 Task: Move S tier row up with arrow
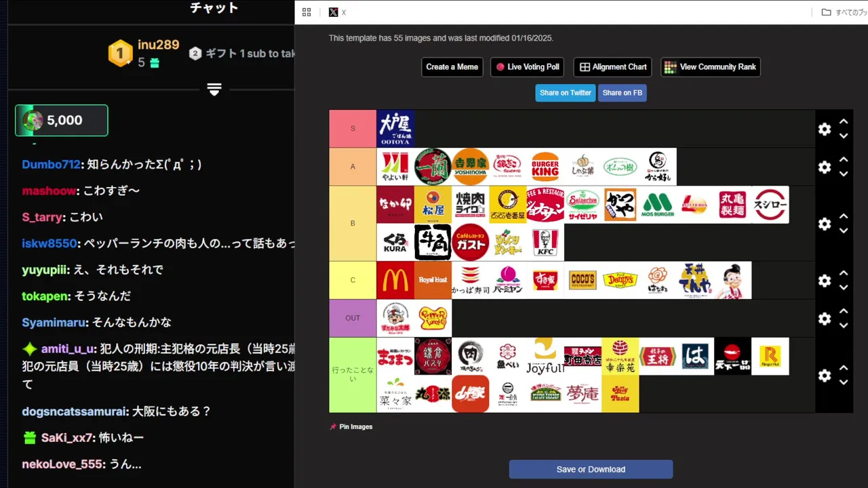844,122
